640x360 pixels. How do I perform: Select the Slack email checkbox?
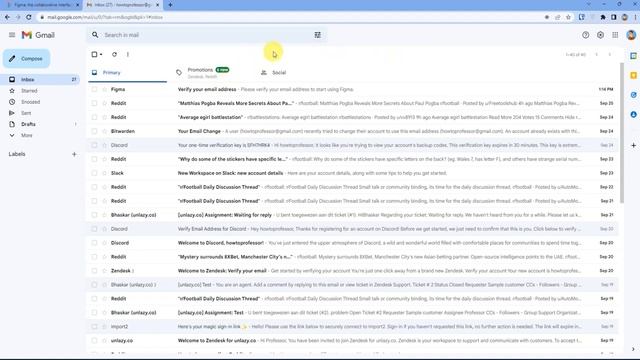pos(94,173)
